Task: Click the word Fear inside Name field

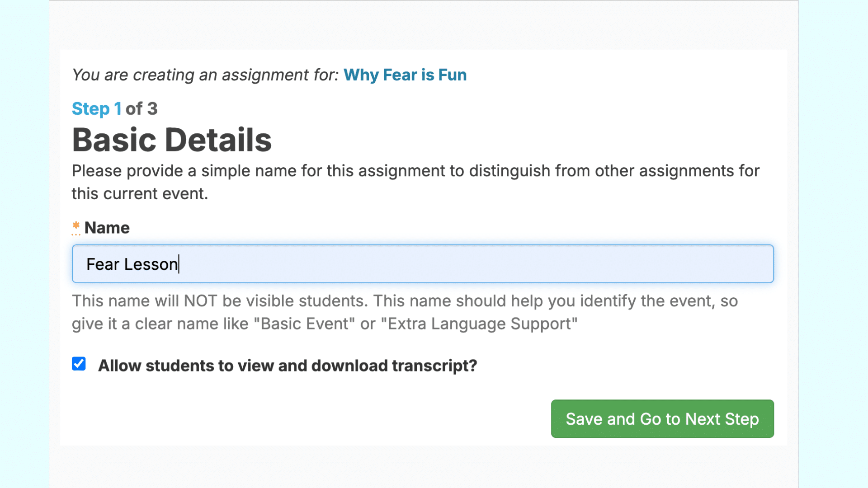Action: click(103, 264)
